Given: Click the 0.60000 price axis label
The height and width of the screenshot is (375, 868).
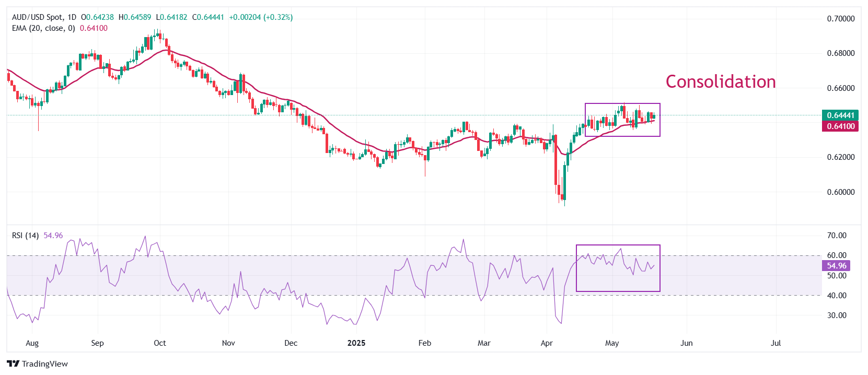Looking at the screenshot, I should click(x=840, y=192).
